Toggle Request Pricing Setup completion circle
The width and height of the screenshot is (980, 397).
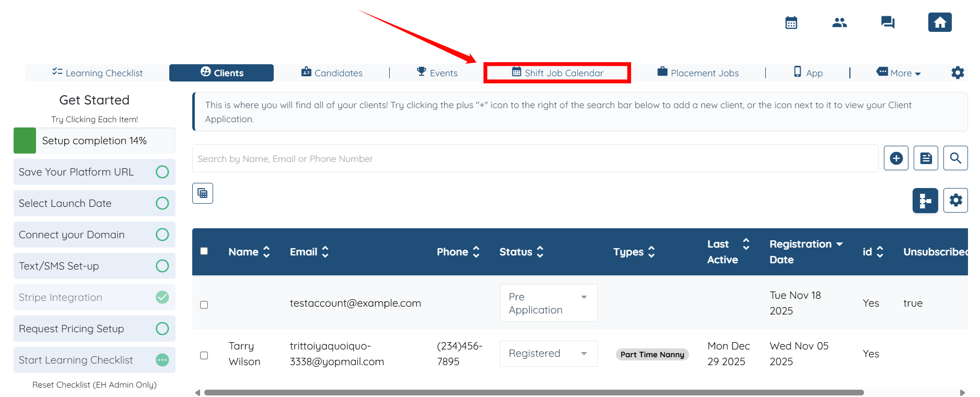(162, 329)
